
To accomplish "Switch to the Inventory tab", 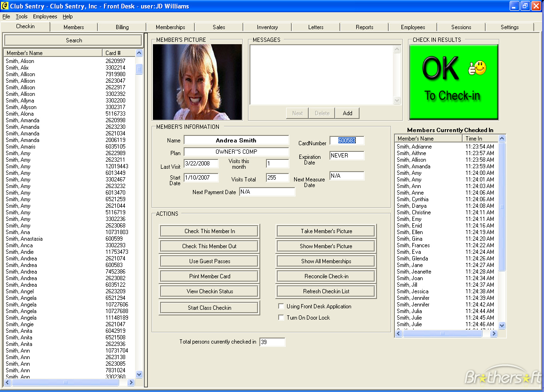I will pos(267,27).
